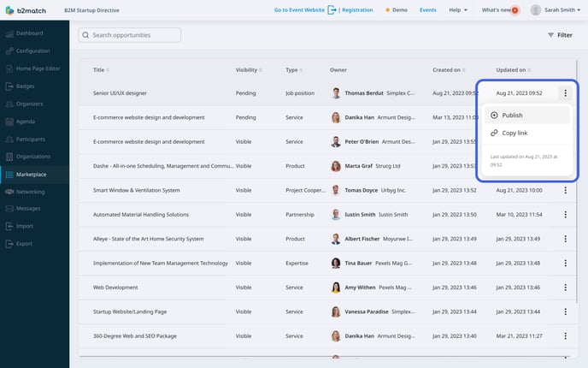Click the Owner column header

(x=338, y=70)
